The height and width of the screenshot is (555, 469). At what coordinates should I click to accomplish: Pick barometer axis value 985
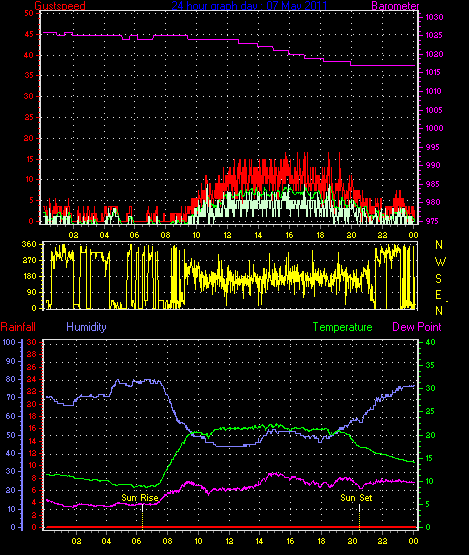point(433,184)
